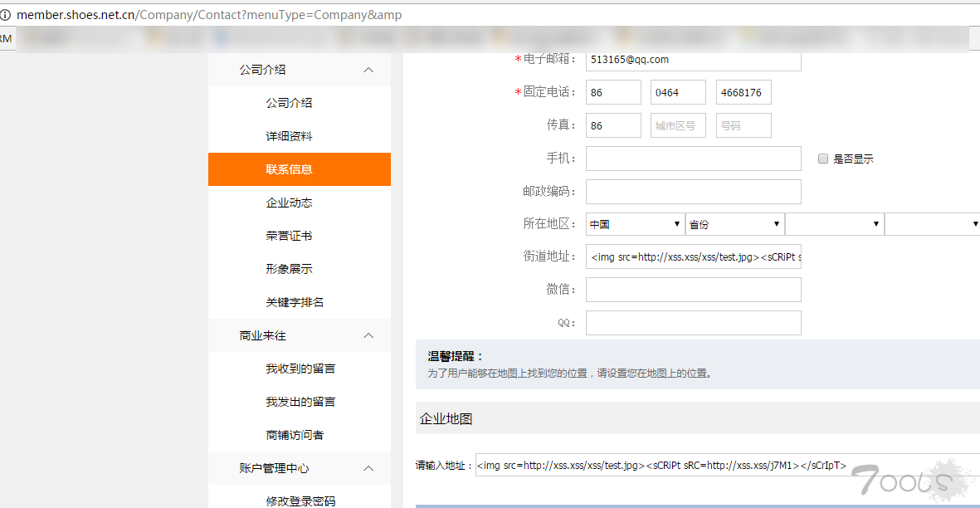Click the 微信 input field

click(693, 290)
